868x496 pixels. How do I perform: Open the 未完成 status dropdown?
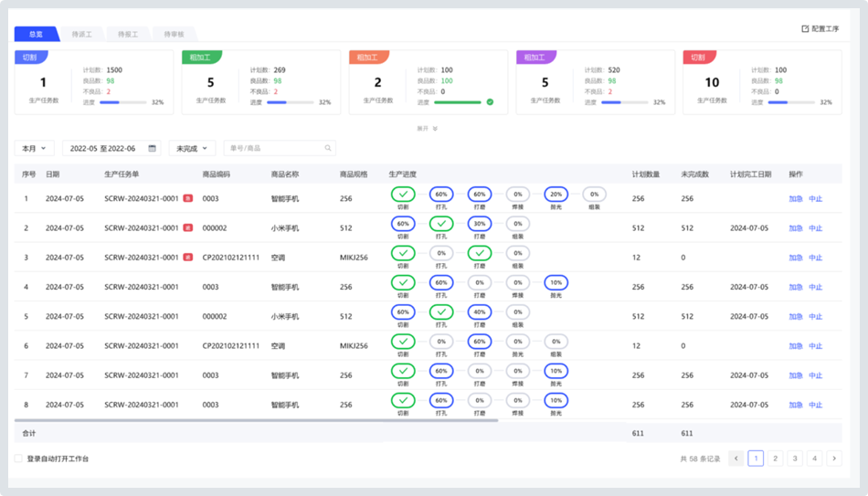coord(192,148)
